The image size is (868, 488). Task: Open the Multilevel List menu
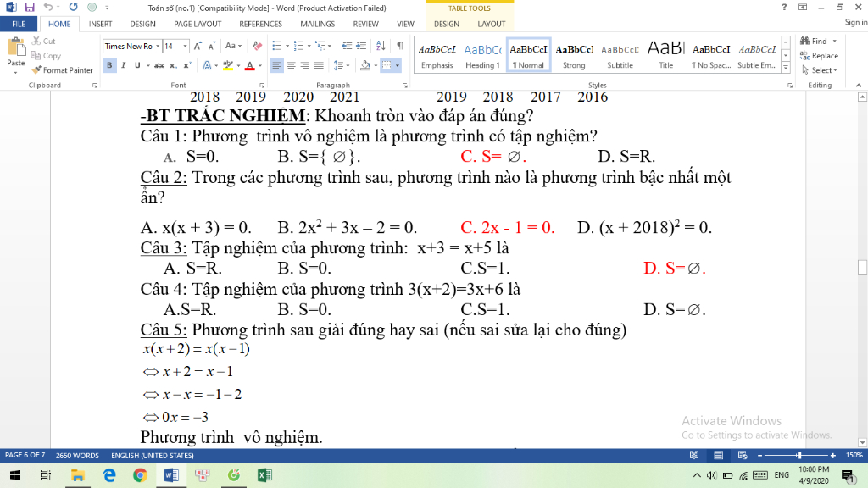pyautogui.click(x=322, y=46)
